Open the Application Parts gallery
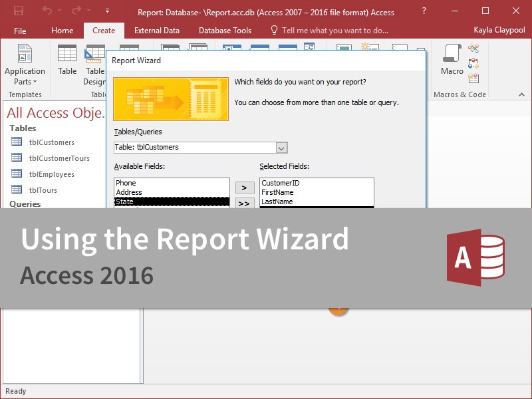The width and height of the screenshot is (532, 399). coord(25,65)
